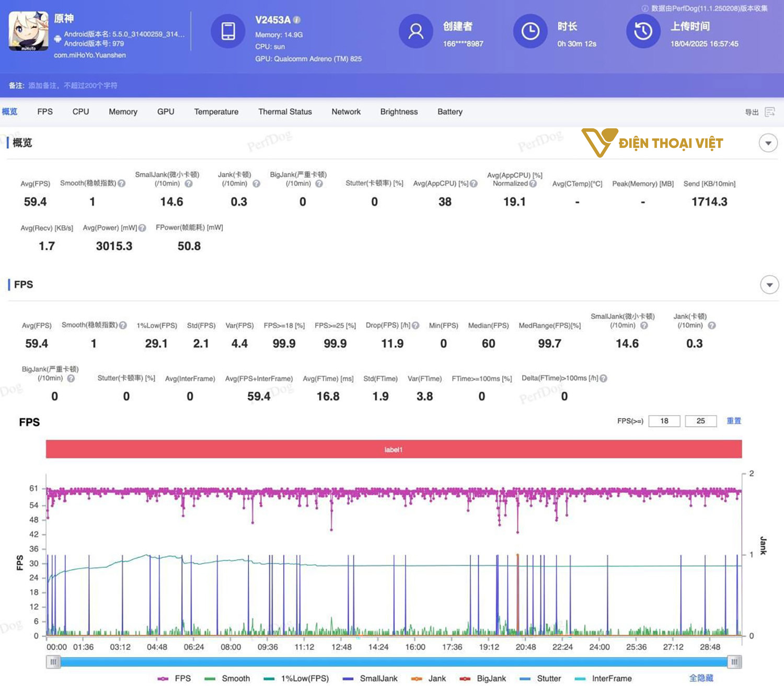Viewport: 784px width, 687px height.
Task: Click the blue timeline range slider below the chart
Action: coord(392,662)
